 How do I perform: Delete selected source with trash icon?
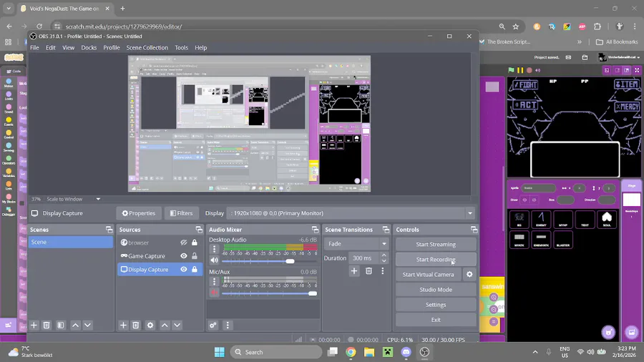point(135,325)
